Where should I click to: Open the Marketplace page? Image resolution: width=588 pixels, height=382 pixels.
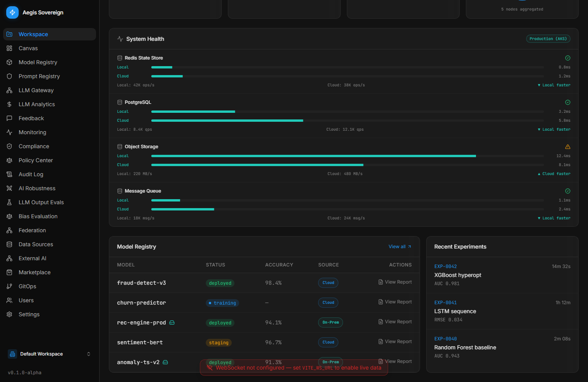coord(49,272)
